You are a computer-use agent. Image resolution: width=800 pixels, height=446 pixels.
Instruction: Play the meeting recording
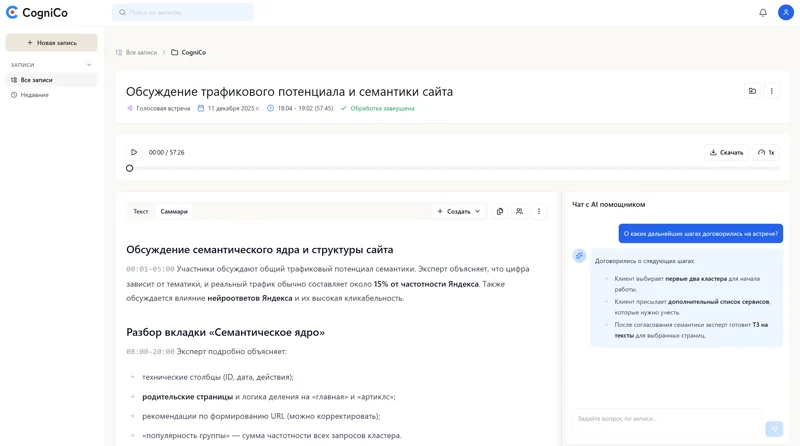[134, 152]
